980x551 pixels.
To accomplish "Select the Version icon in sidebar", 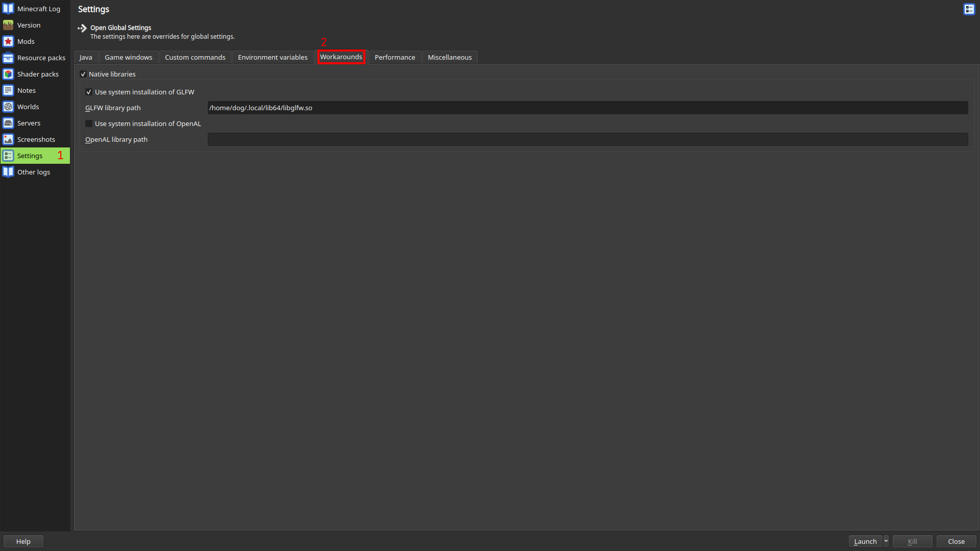I will point(8,25).
